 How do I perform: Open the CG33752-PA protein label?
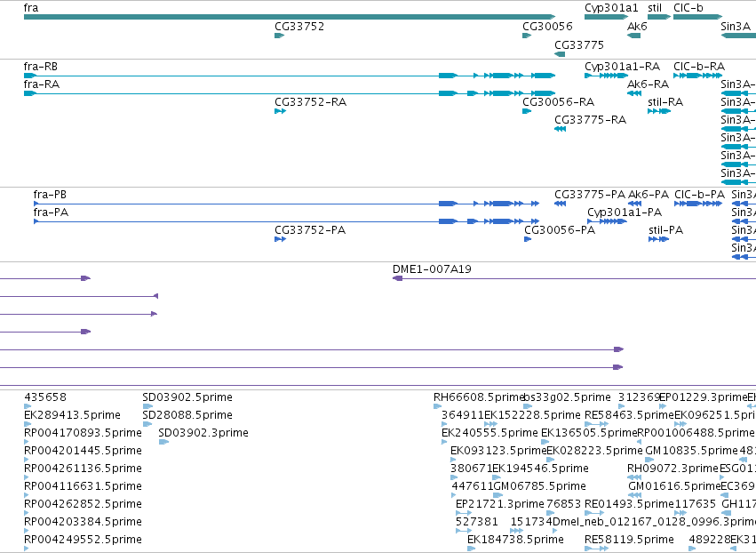coord(310,230)
